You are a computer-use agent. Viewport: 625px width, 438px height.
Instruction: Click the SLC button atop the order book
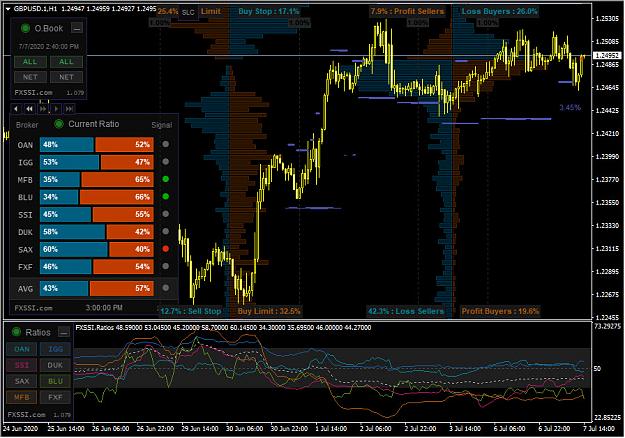point(188,12)
